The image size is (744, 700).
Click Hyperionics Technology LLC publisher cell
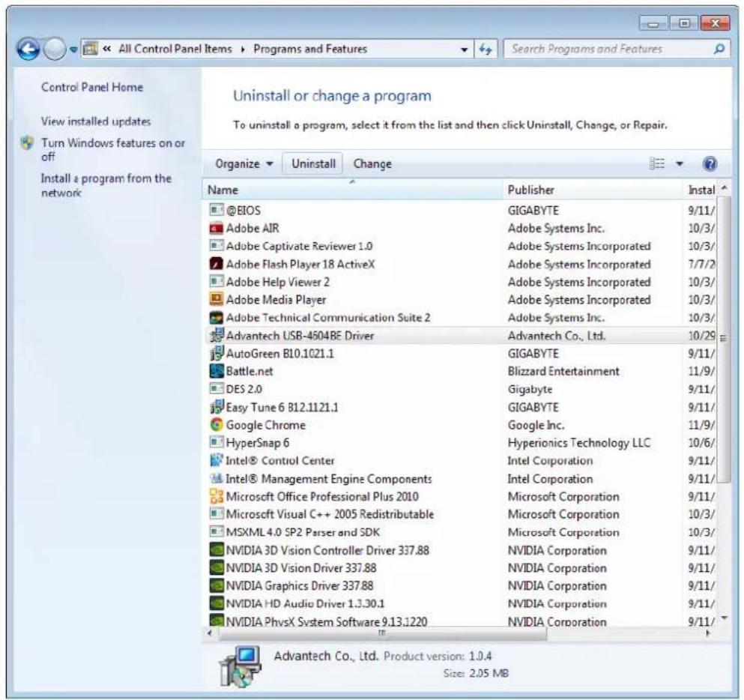[579, 443]
